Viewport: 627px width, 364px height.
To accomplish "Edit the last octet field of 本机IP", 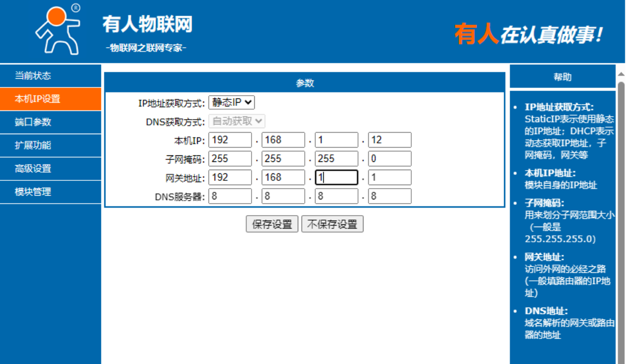I will point(390,140).
